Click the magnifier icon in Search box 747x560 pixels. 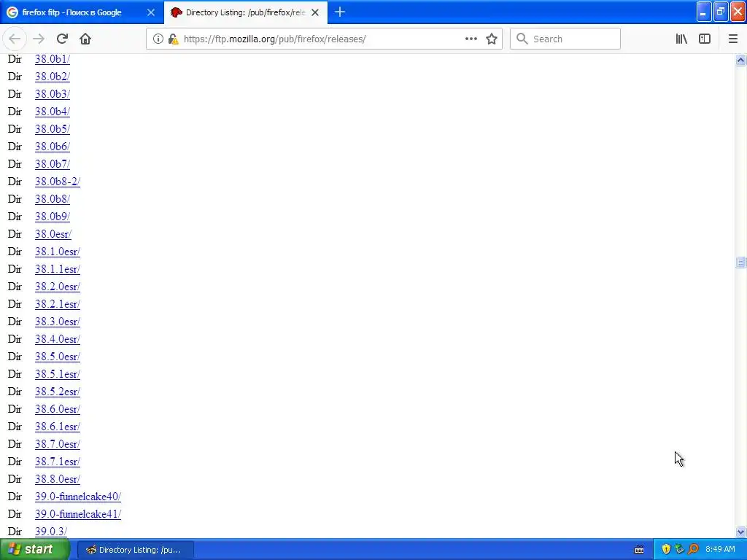click(x=522, y=39)
